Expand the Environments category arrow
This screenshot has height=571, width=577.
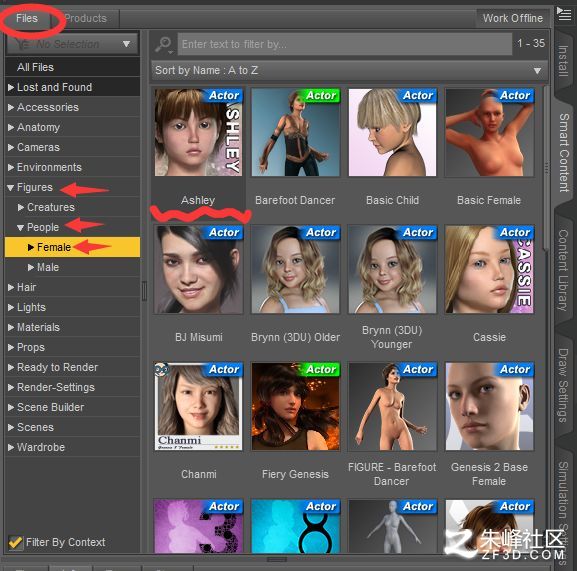11,167
